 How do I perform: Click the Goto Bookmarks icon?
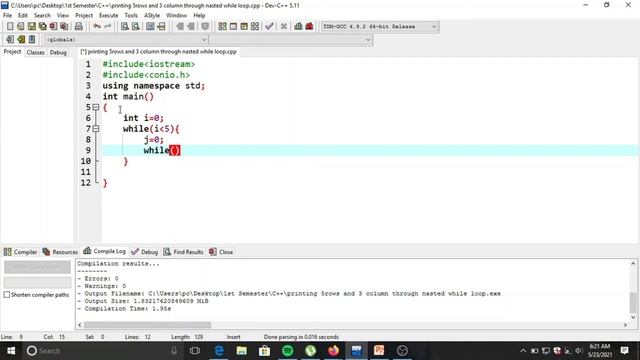(32, 39)
